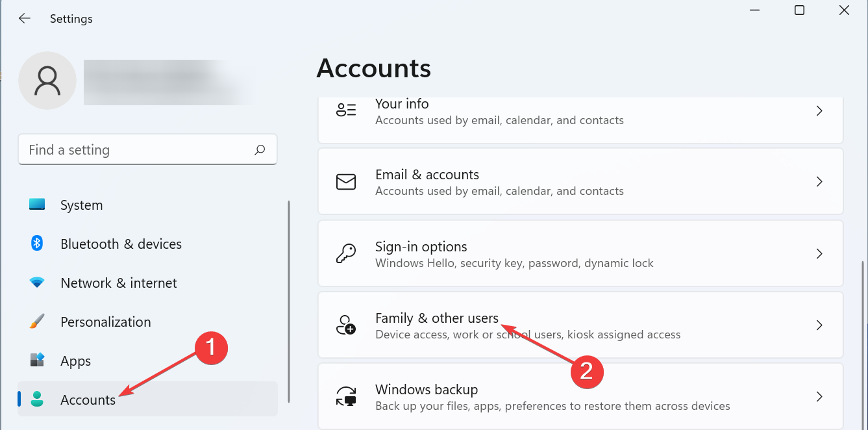Click the user profile avatar picture
The image size is (868, 430).
pos(47,81)
